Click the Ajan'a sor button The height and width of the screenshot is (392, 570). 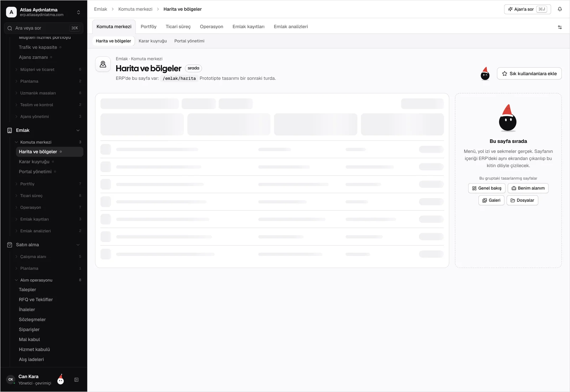point(528,9)
